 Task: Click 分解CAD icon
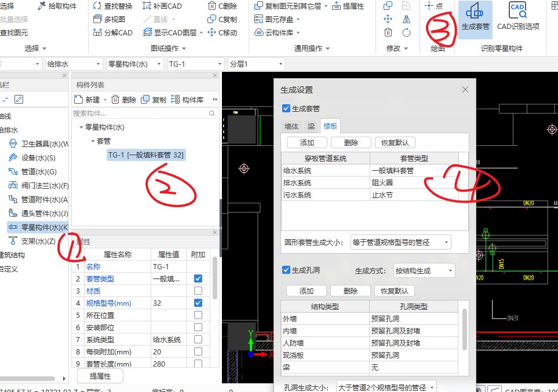click(x=97, y=32)
